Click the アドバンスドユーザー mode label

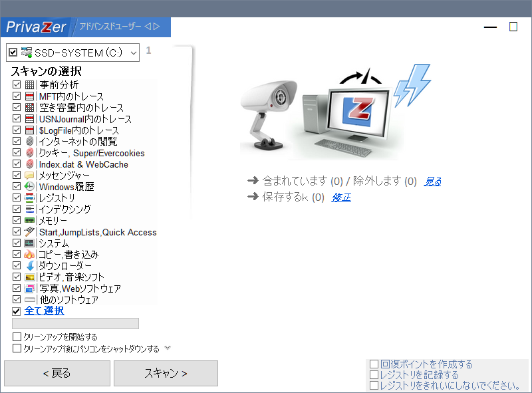tap(110, 27)
